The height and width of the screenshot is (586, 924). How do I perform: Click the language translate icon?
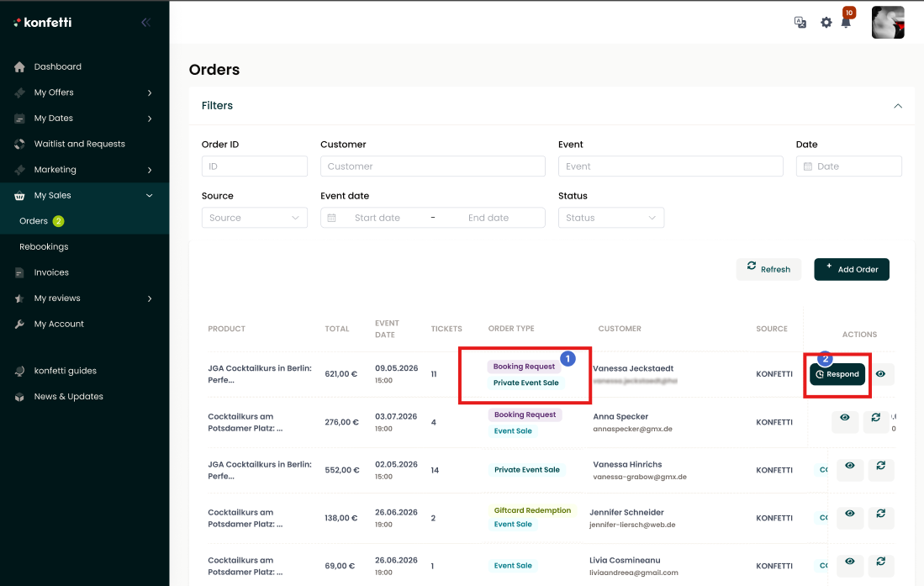tap(800, 23)
